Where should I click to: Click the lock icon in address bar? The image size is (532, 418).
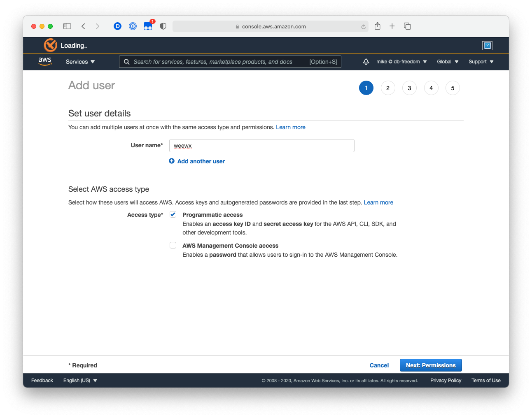[238, 27]
